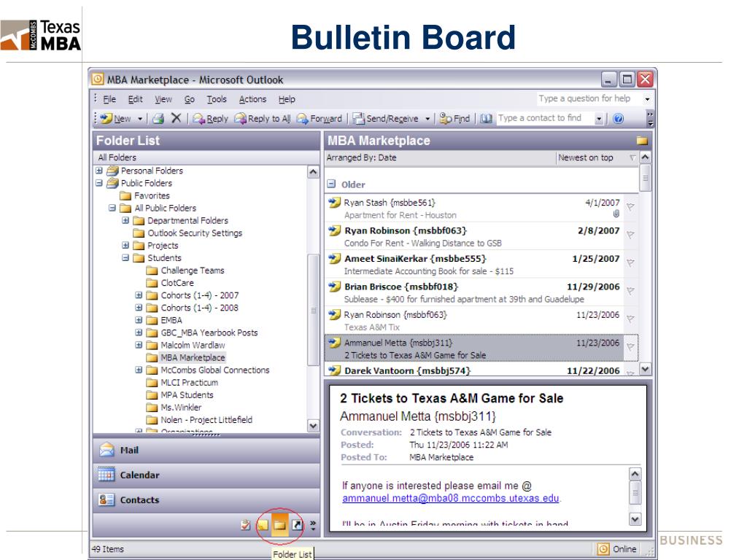This screenshot has width=747, height=560.
Task: Click Reply to All button
Action: coord(262,119)
